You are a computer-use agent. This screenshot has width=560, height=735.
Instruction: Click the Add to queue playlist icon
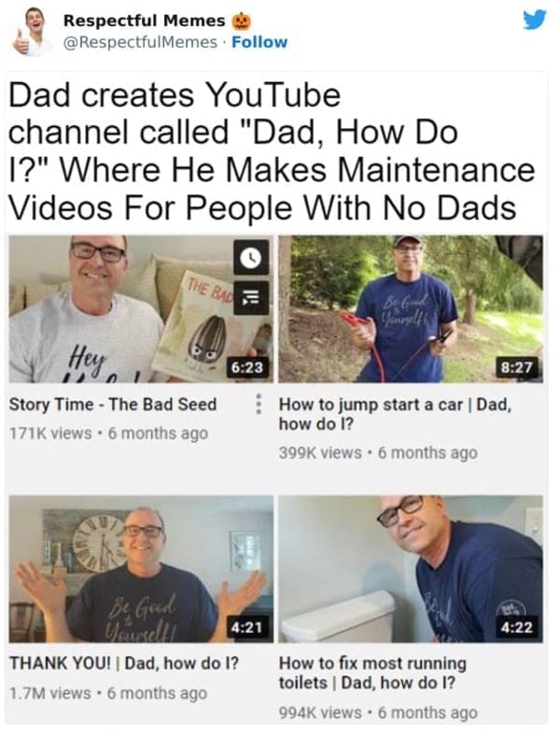tap(251, 298)
